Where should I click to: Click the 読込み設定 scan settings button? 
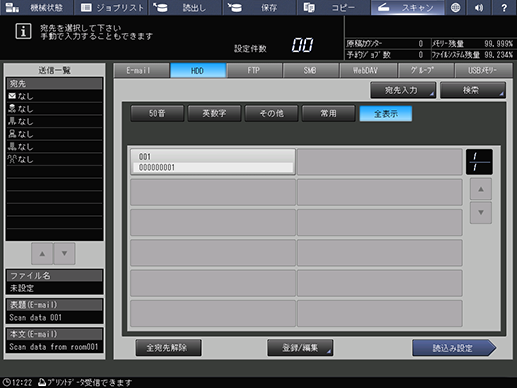(453, 348)
